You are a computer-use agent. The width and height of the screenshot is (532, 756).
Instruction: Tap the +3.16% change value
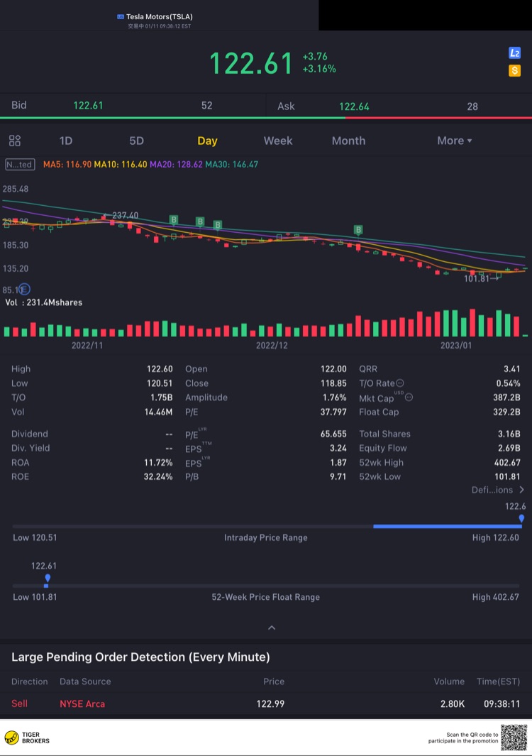point(319,69)
